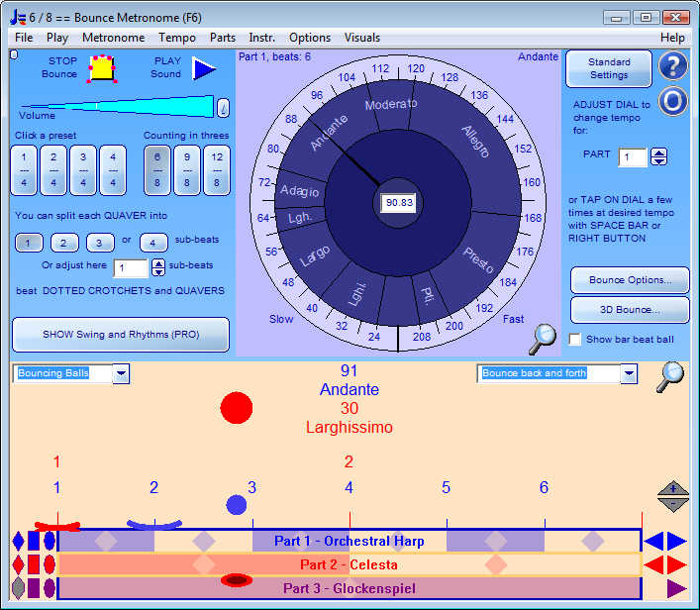700x610 pixels.
Task: Click Part 1 blue left arrow
Action: pyautogui.click(x=654, y=541)
